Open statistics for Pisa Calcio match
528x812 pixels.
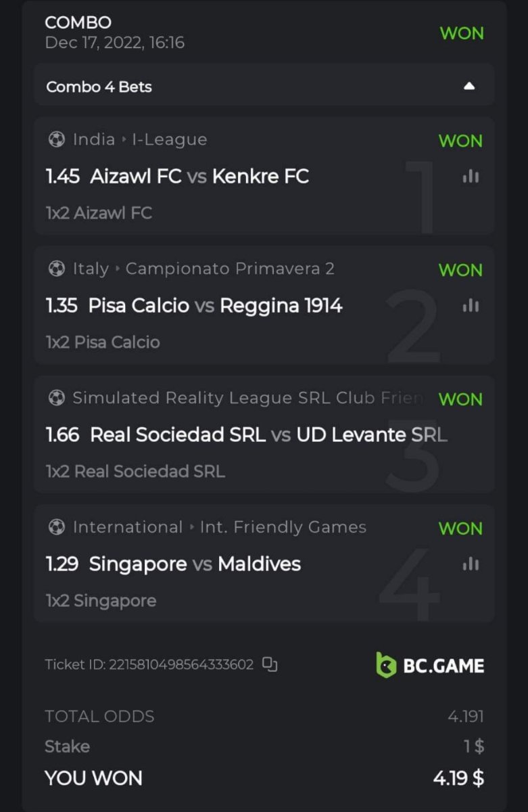pos(471,306)
